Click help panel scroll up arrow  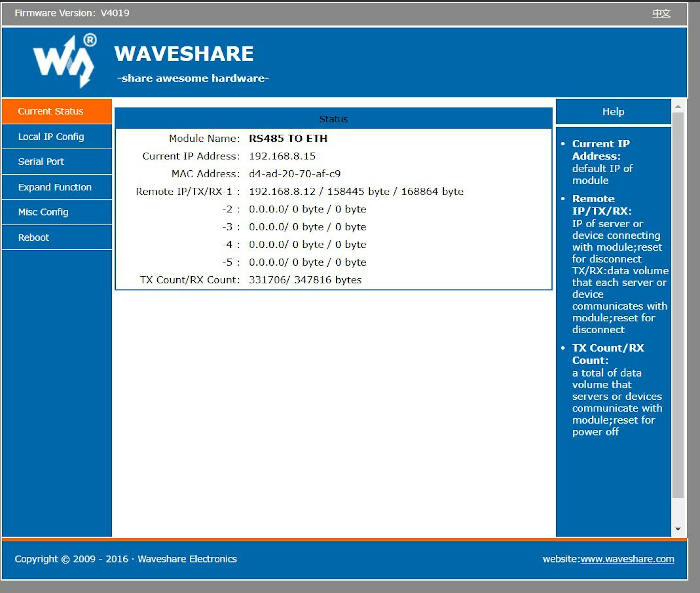pos(678,107)
